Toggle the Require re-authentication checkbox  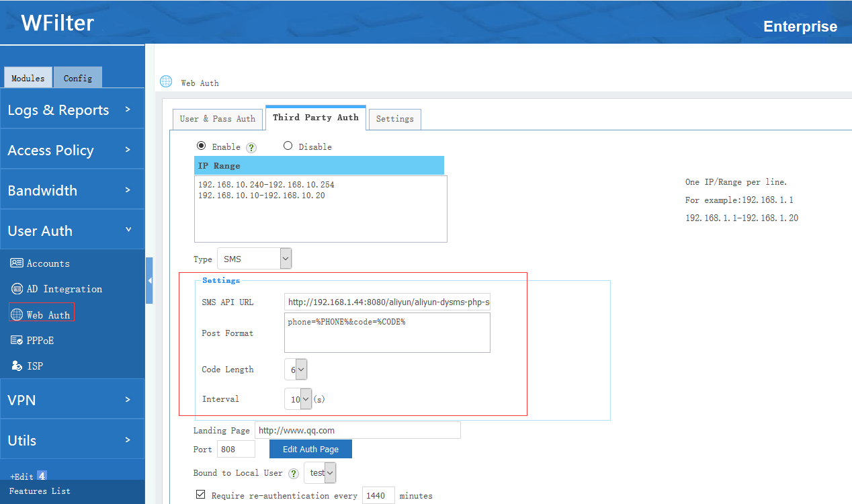(x=200, y=495)
